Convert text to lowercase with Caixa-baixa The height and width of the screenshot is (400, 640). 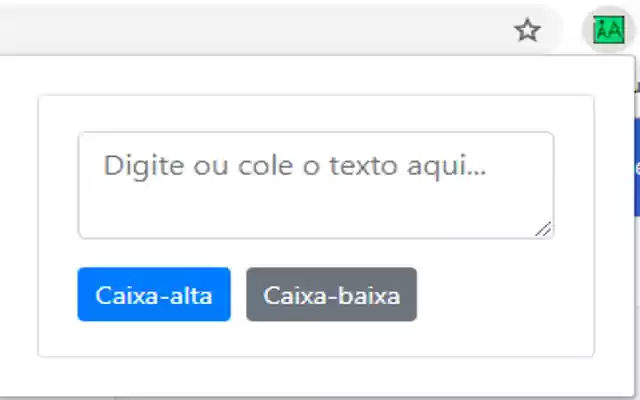[x=331, y=295]
